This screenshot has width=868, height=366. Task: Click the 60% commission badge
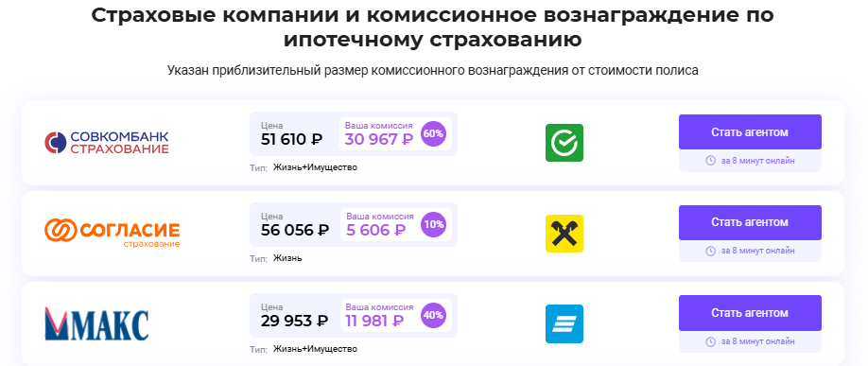(433, 134)
